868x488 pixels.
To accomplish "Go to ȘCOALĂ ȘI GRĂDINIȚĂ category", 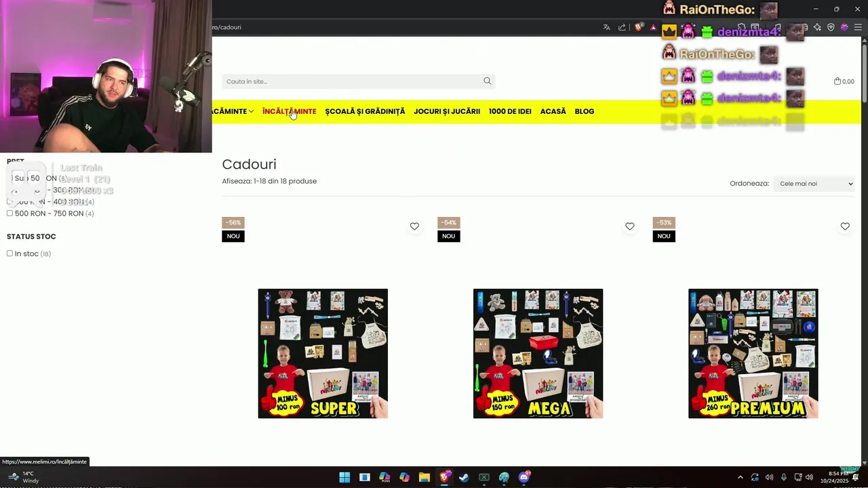I will click(365, 111).
